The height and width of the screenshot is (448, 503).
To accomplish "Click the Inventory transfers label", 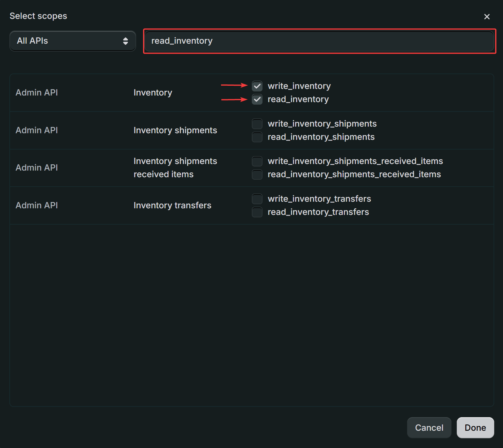I will (x=172, y=205).
